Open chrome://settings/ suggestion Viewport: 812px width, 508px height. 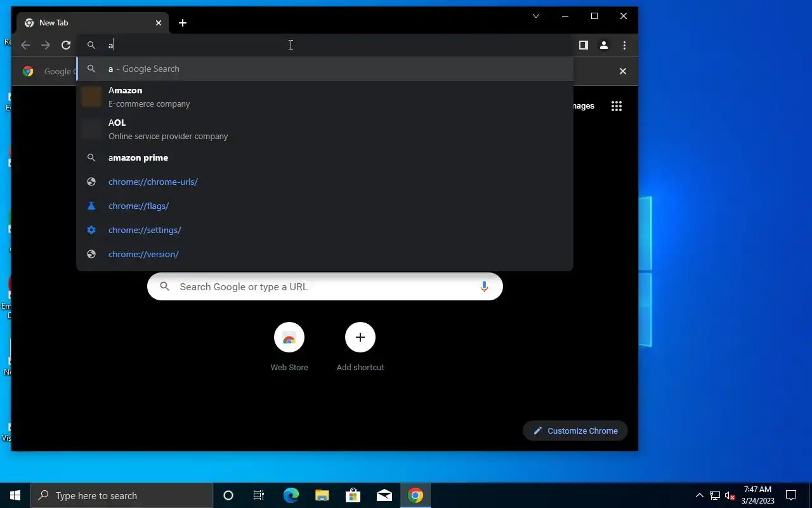[325, 230]
